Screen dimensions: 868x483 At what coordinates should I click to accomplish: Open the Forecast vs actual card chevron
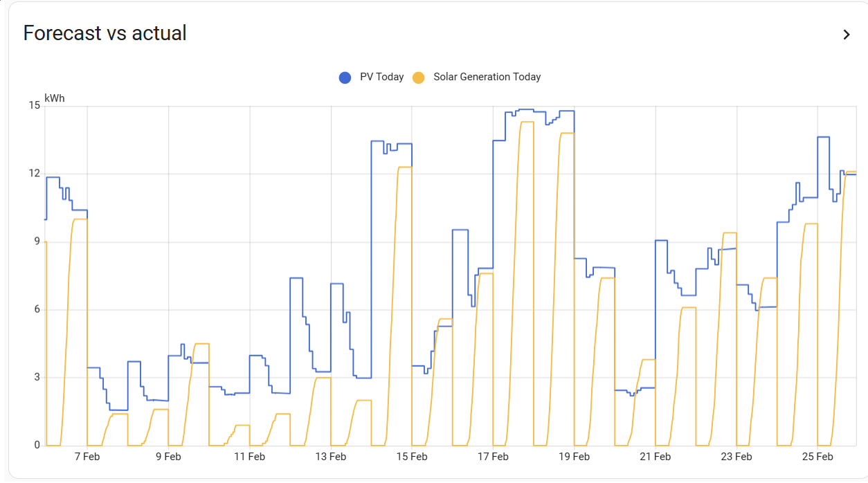[846, 35]
